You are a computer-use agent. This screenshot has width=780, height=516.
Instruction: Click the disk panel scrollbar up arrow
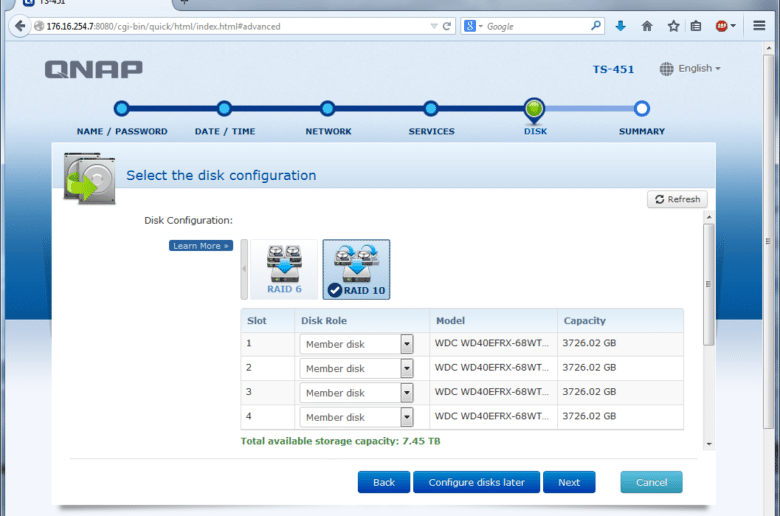coord(709,217)
